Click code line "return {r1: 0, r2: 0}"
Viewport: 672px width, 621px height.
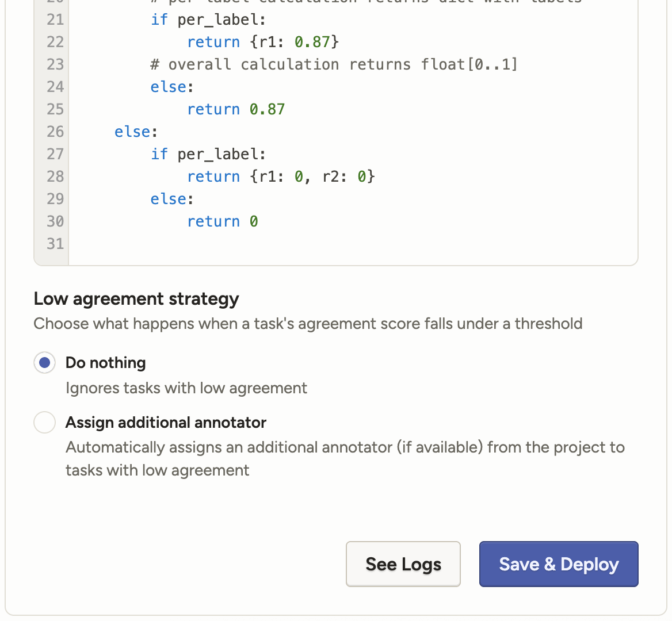[281, 177]
